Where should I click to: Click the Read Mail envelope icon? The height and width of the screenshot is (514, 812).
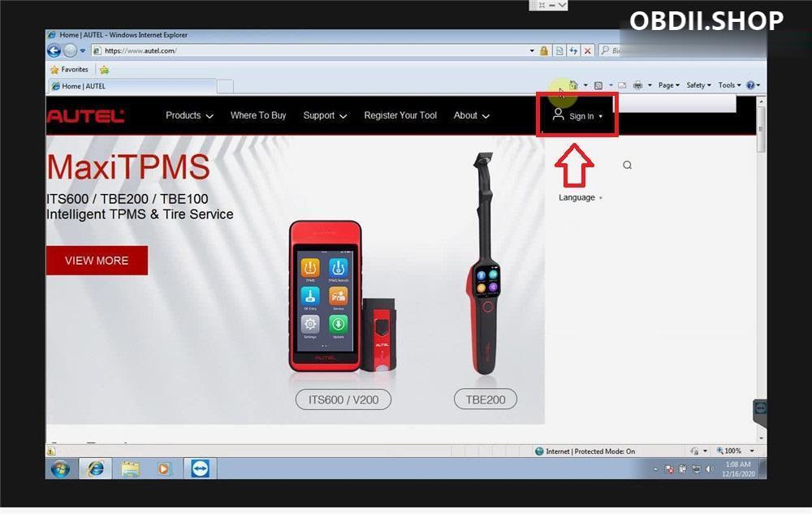(622, 85)
